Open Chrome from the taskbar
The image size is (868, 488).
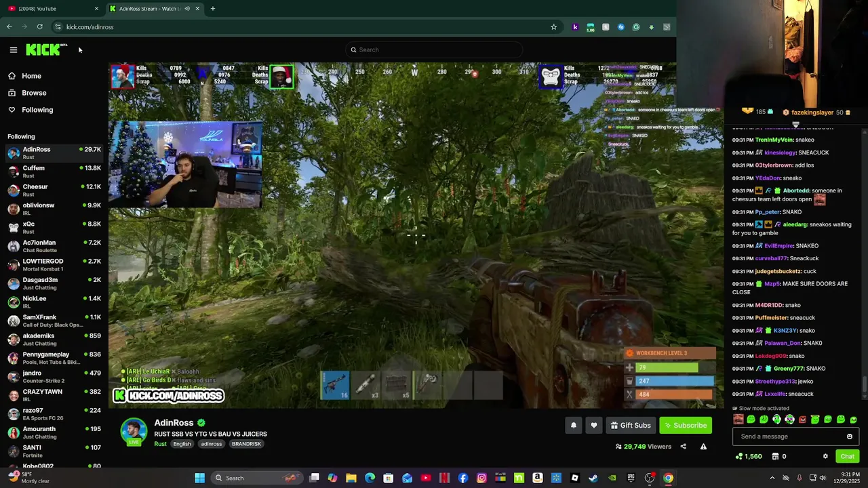click(x=668, y=478)
